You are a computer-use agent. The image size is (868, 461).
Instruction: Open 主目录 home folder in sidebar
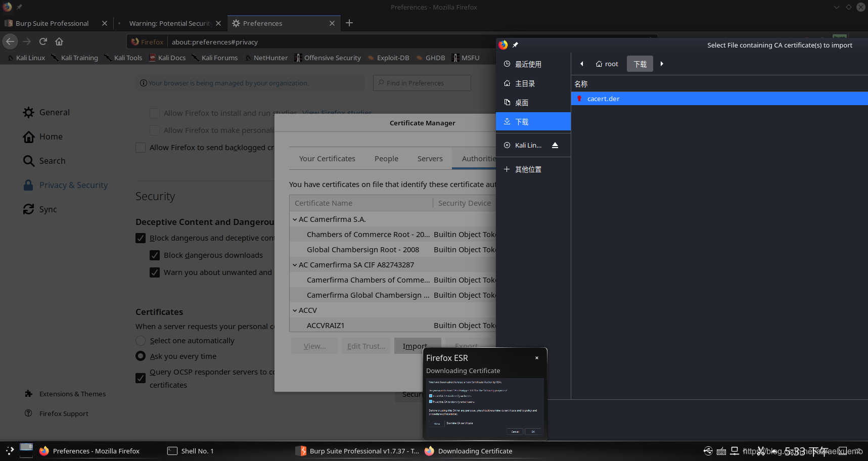click(x=533, y=83)
